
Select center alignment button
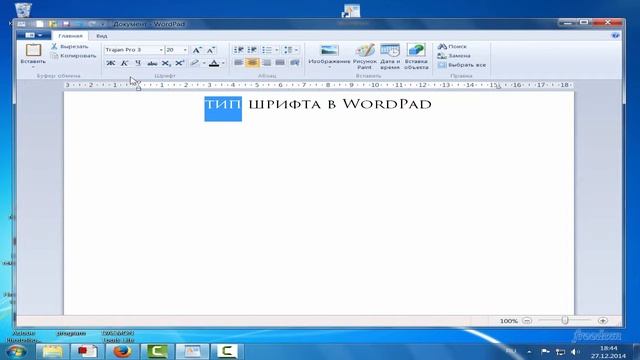pos(252,62)
